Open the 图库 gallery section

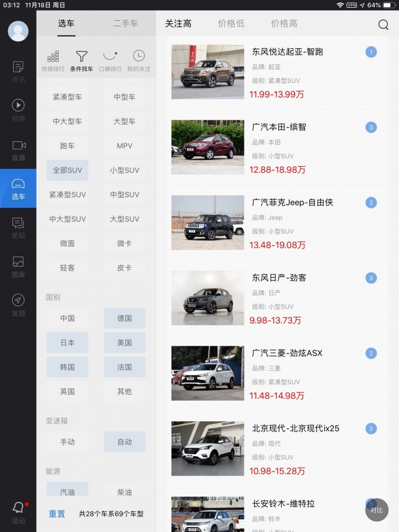point(18,267)
